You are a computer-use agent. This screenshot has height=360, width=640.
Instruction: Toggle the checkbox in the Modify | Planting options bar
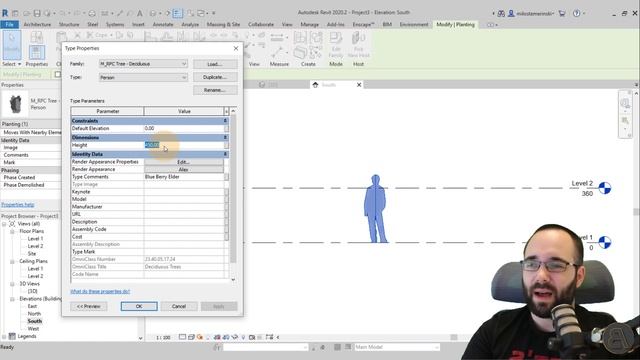(x=58, y=74)
